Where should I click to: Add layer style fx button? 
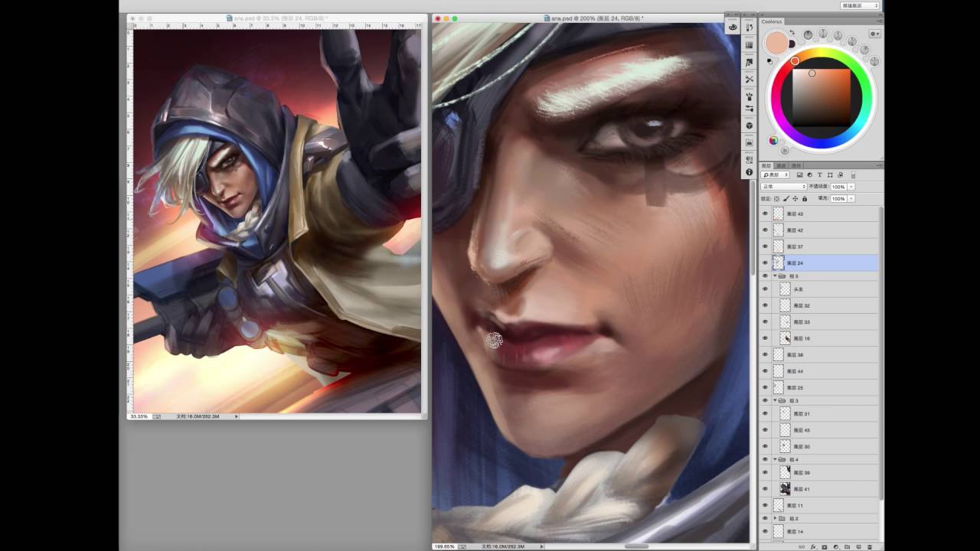813,547
